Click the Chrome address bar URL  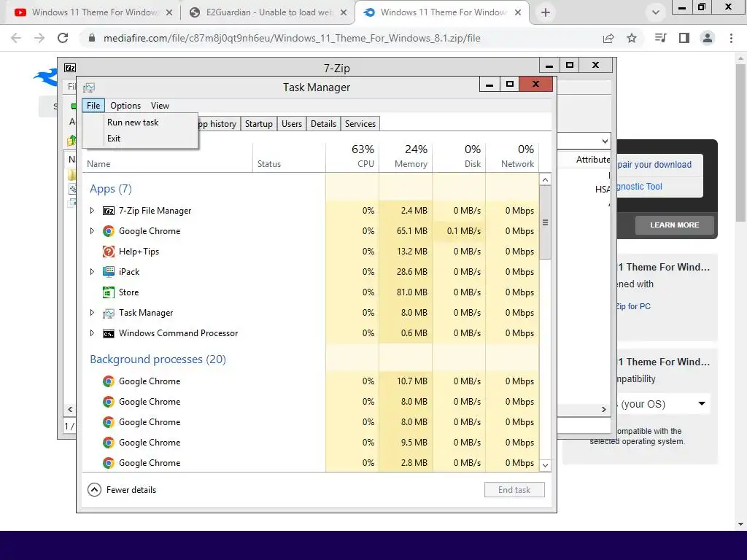pos(292,38)
